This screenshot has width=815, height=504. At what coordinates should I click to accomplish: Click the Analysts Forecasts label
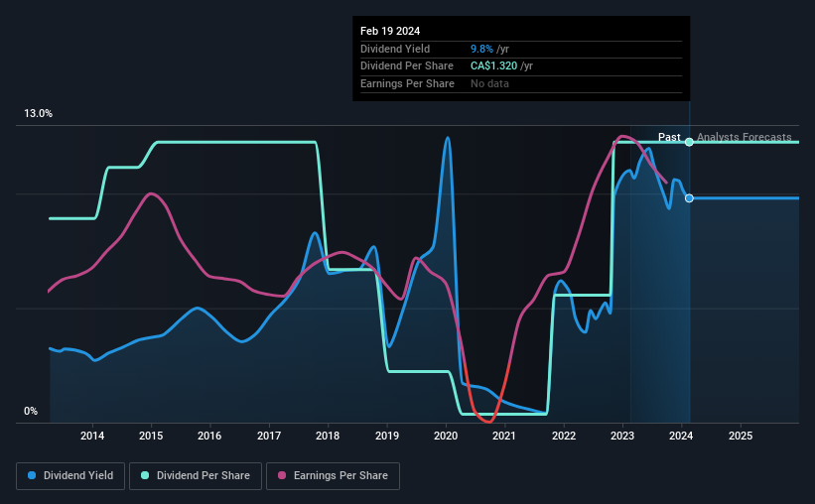pyautogui.click(x=744, y=137)
